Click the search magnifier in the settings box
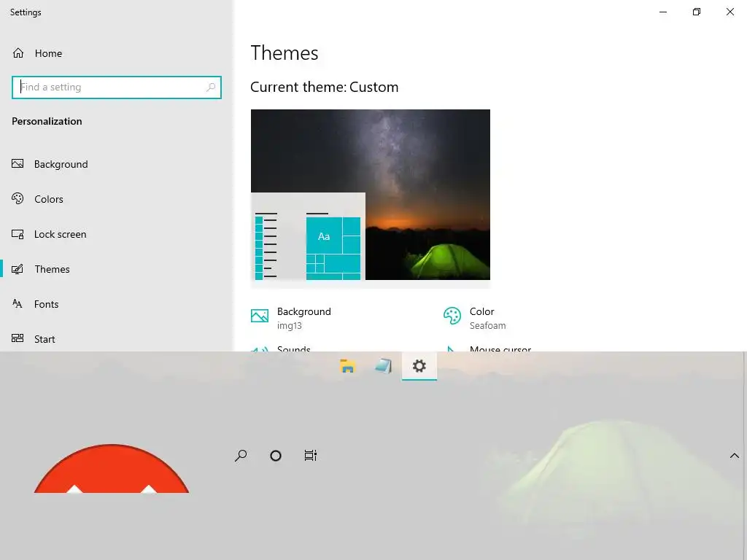The width and height of the screenshot is (747, 560). pos(211,87)
